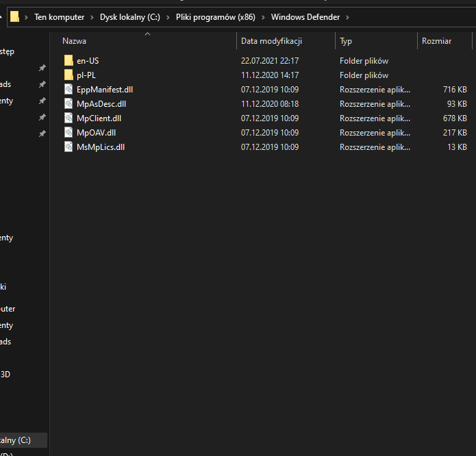The height and width of the screenshot is (456, 476).
Task: Click the 716 KB size of EppManifest.dll
Action: point(455,90)
